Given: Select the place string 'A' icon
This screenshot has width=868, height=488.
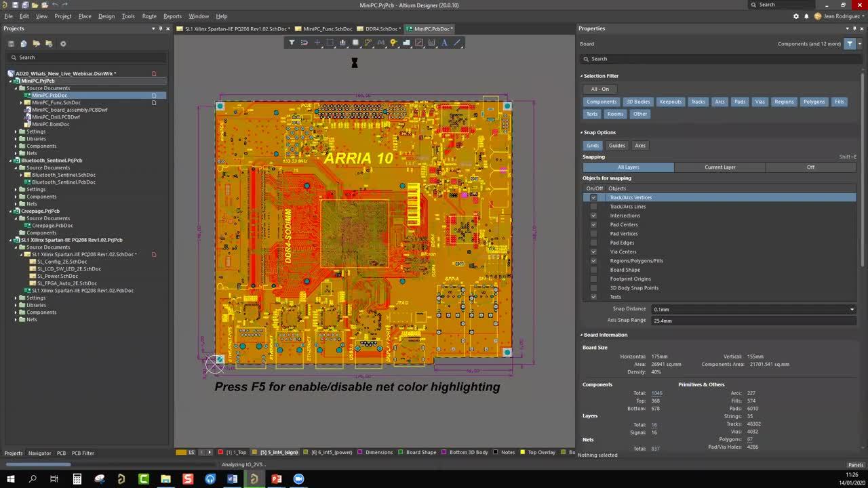Looking at the screenshot, I should pyautogui.click(x=443, y=43).
